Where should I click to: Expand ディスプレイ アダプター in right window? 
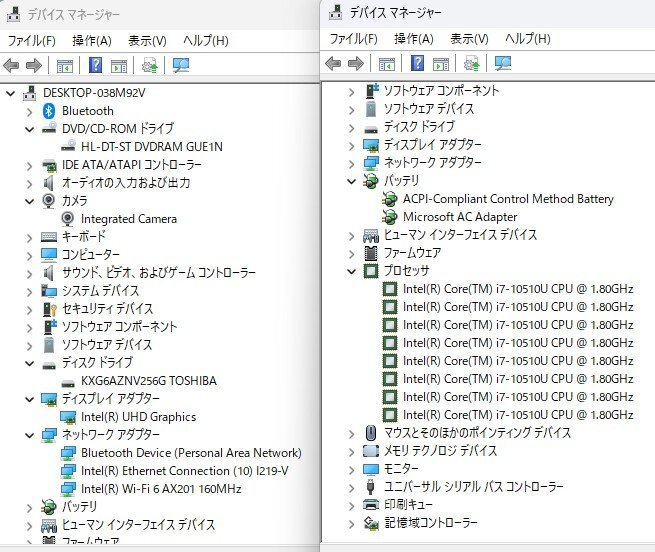(x=351, y=146)
